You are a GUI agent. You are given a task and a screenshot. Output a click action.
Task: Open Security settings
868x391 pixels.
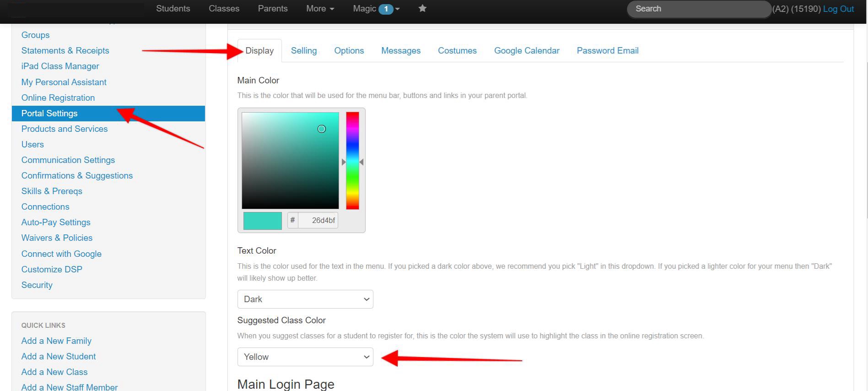(37, 285)
